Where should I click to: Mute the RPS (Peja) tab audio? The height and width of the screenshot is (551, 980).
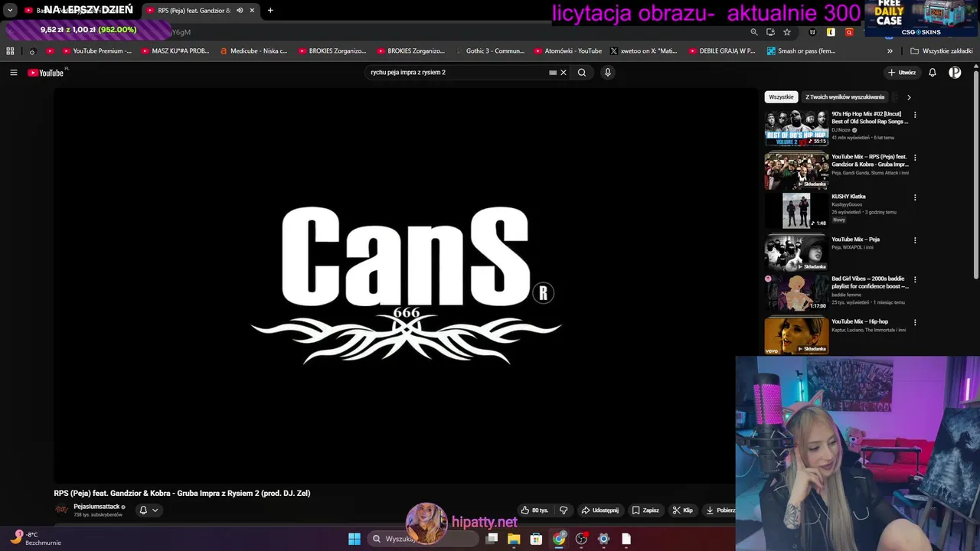point(240,11)
